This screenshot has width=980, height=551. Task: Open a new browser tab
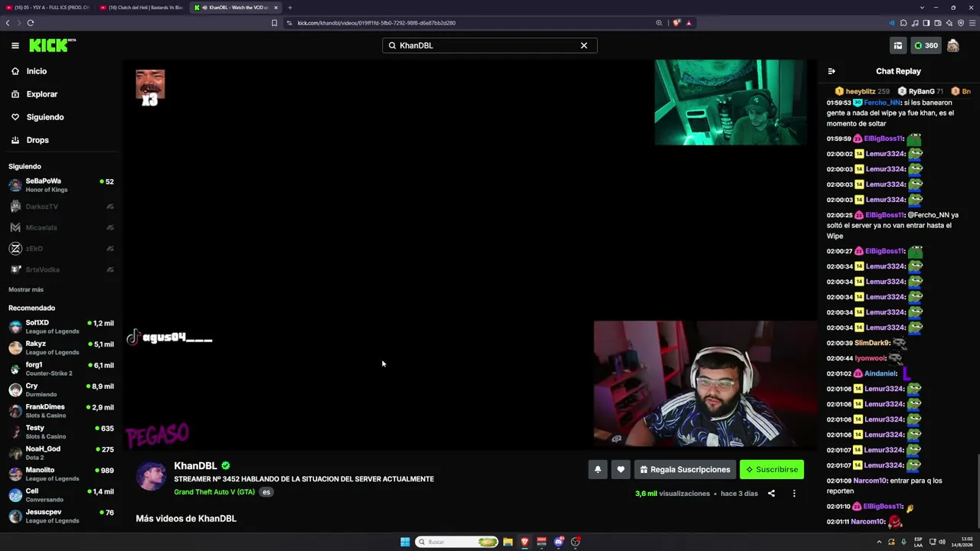(x=289, y=8)
